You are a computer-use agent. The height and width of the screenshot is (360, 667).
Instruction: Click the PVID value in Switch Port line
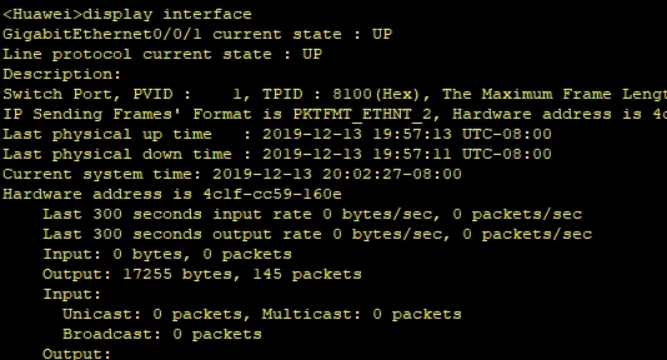(237, 94)
